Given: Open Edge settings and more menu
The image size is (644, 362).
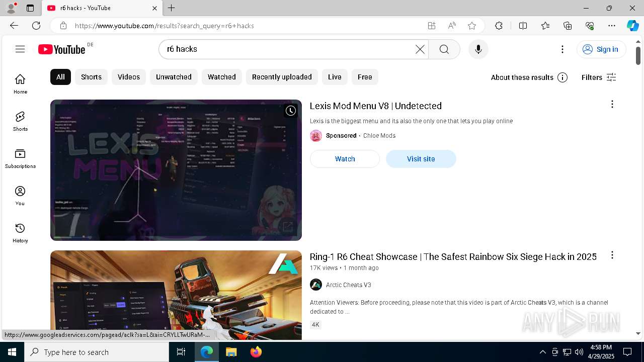Looking at the screenshot, I should (612, 26).
